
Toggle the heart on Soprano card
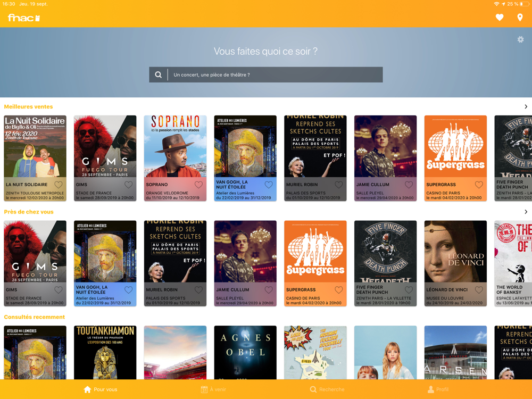click(x=199, y=185)
